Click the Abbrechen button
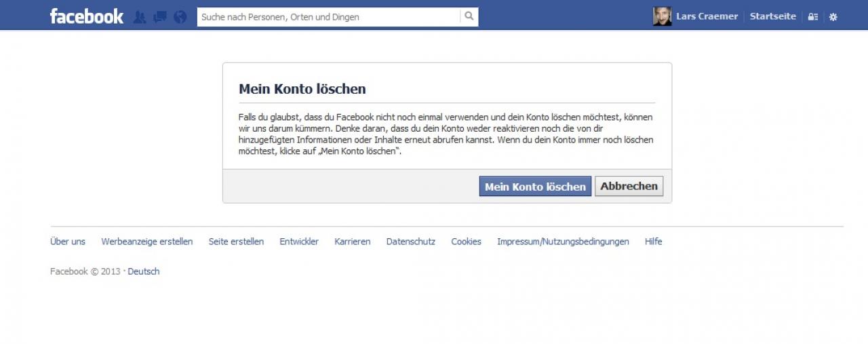Screen dimensions: 868x344 (x=629, y=186)
